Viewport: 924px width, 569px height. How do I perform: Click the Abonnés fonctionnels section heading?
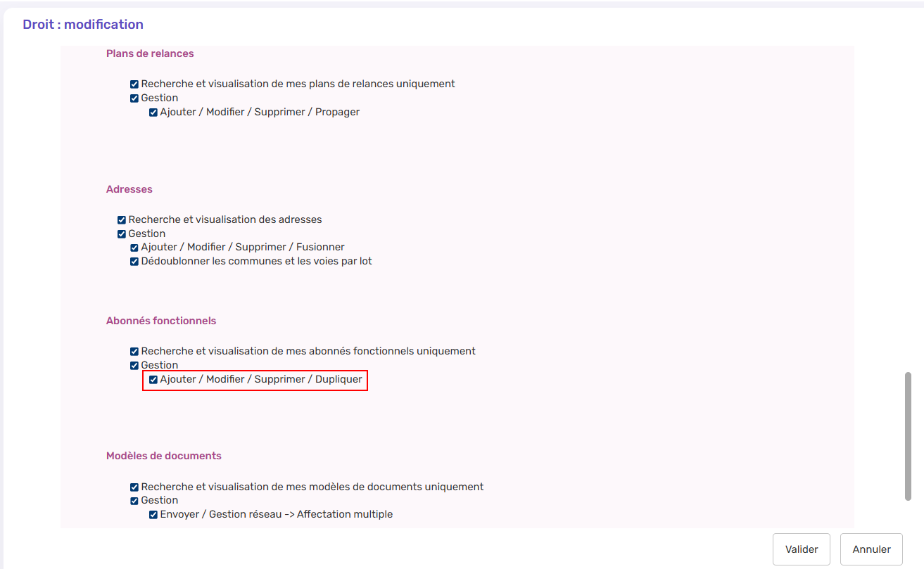click(x=161, y=321)
